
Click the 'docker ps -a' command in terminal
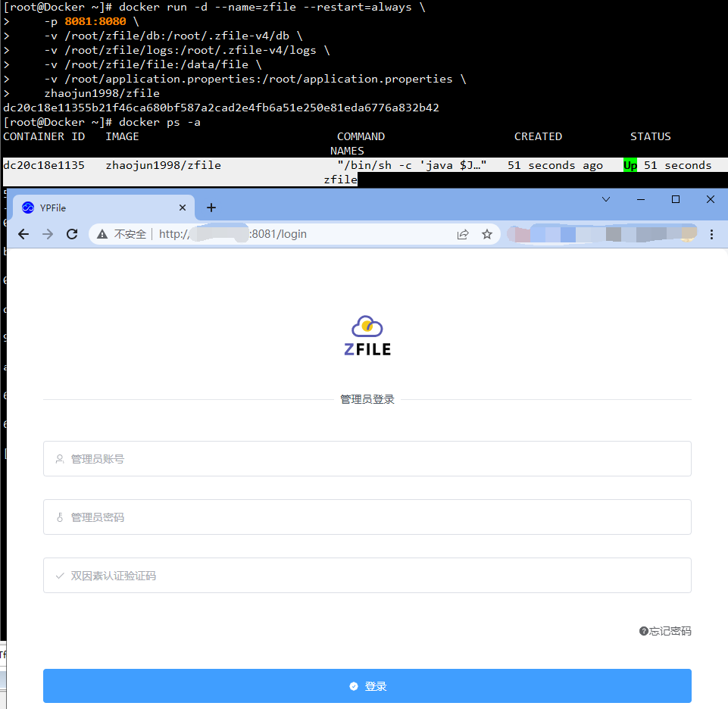(x=160, y=122)
